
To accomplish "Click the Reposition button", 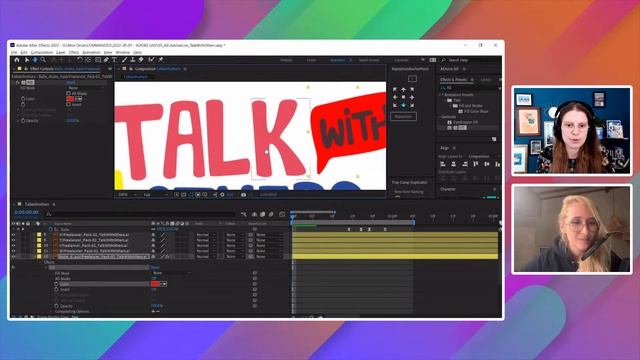I will click(x=403, y=117).
